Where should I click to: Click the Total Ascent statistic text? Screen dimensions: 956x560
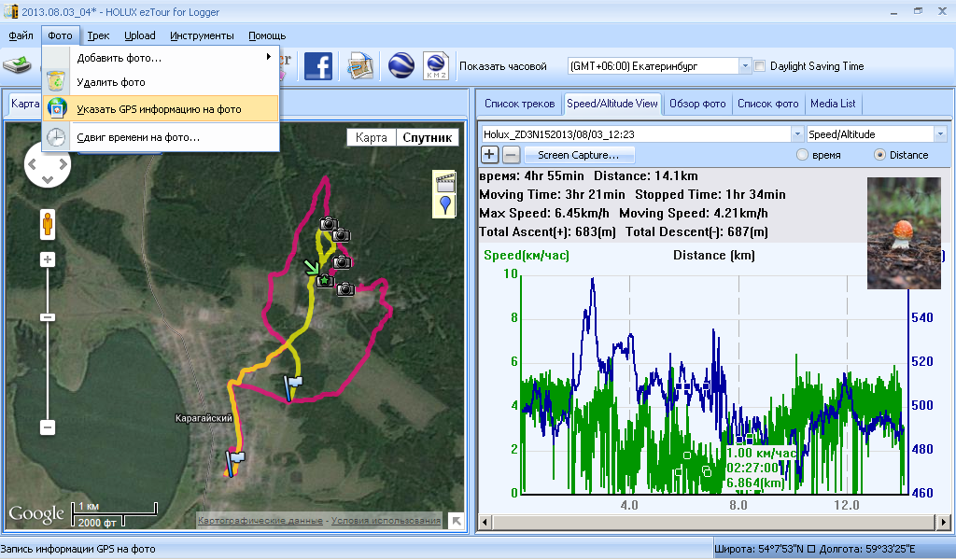(x=547, y=231)
